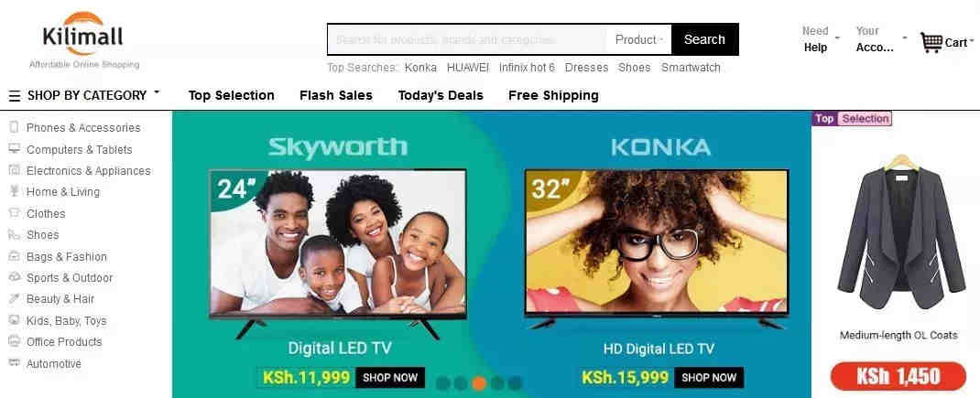Viewport: 980px width, 398px height.
Task: Open the Today's Deals menu item
Action: [x=441, y=95]
